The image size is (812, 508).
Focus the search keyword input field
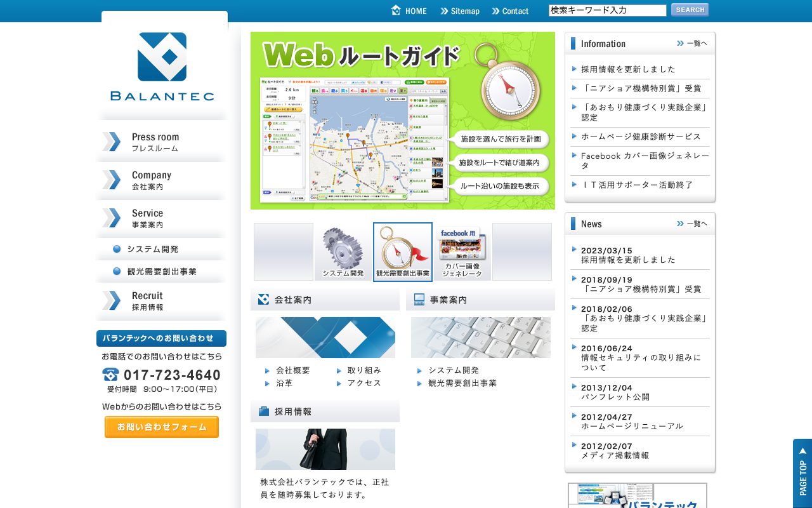(x=608, y=10)
